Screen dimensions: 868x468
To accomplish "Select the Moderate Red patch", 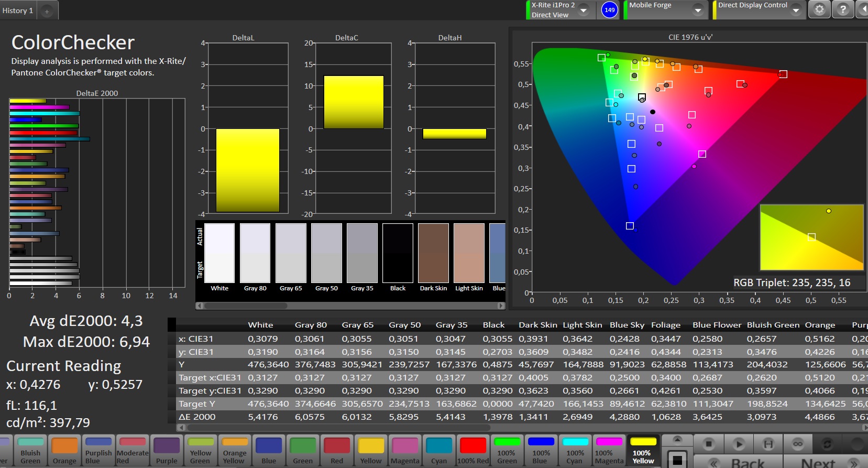I will 133,450.
